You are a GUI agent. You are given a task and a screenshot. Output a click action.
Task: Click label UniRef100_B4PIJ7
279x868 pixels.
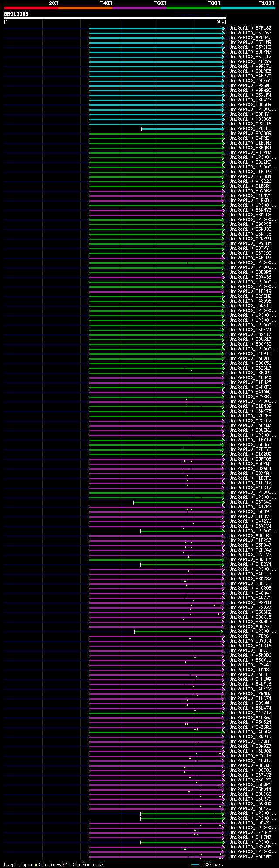pyautogui.click(x=250, y=574)
